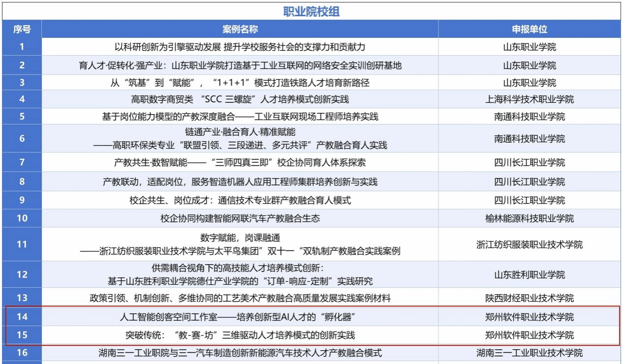Image resolution: width=623 pixels, height=364 pixels.
Task: Click the 产教共生·数智赋能 case name
Action: [x=240, y=162]
